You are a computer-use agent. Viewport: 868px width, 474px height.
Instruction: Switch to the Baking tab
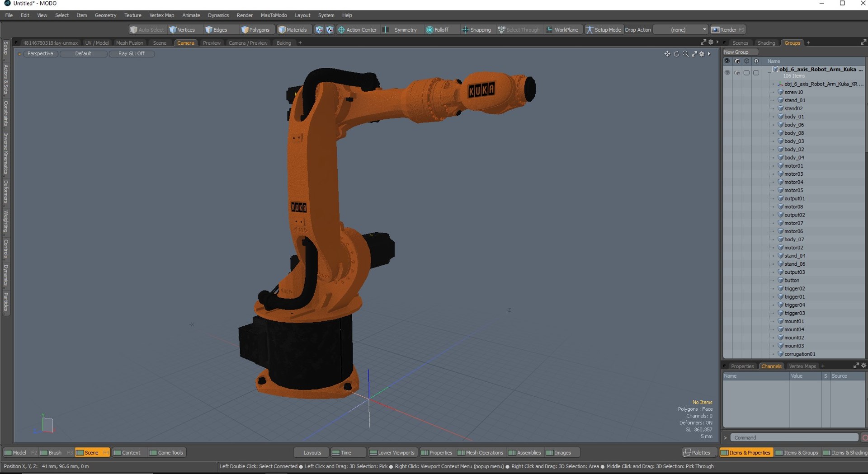[x=284, y=43]
